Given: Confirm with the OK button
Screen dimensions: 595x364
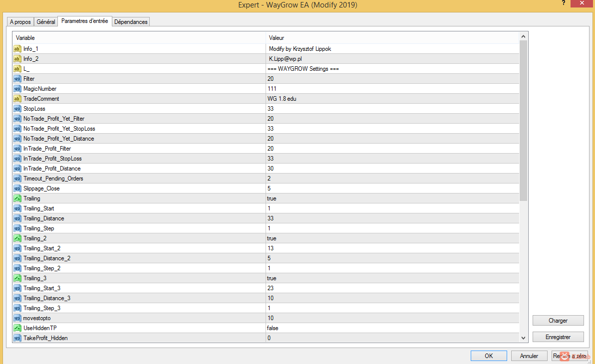Looking at the screenshot, I should coord(489,356).
